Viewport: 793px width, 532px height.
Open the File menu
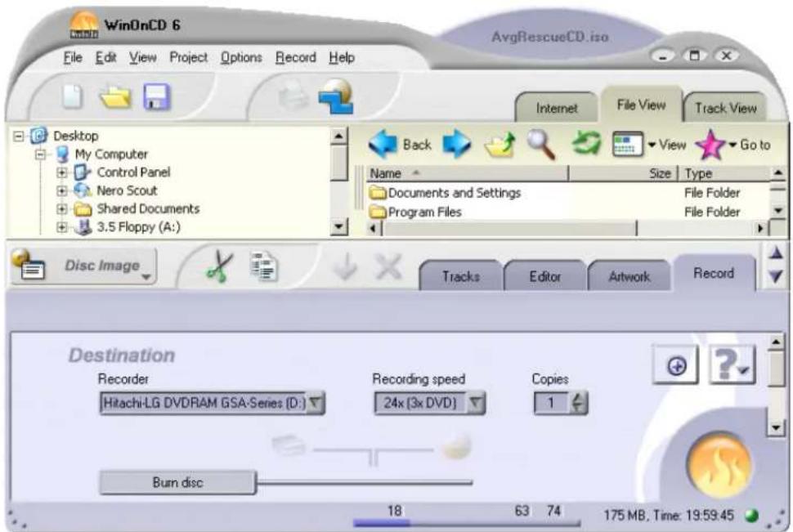coord(73,58)
